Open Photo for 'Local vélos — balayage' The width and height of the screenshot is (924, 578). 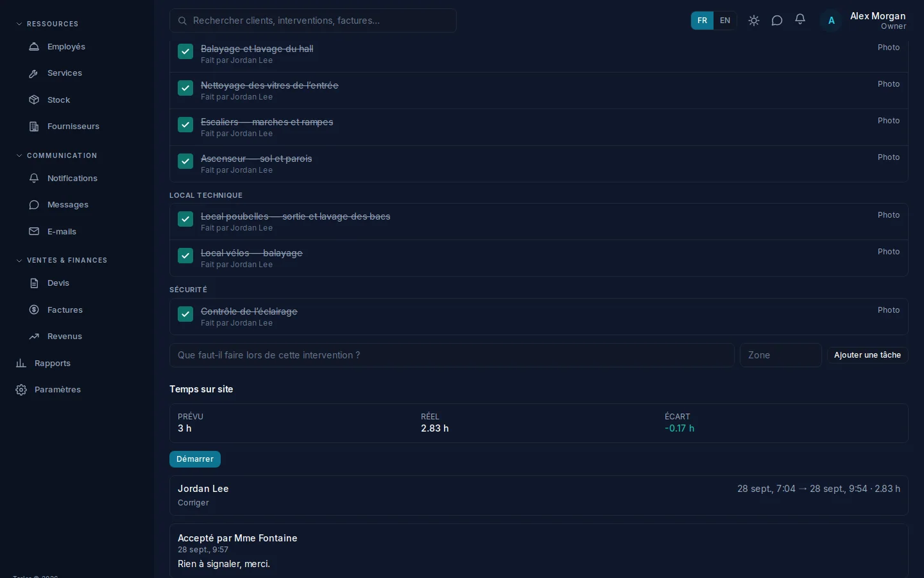(x=889, y=252)
